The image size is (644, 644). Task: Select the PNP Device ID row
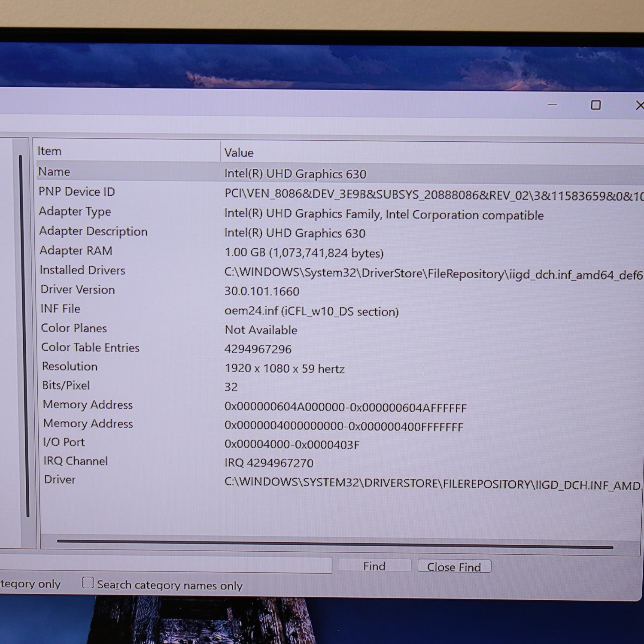click(x=77, y=192)
